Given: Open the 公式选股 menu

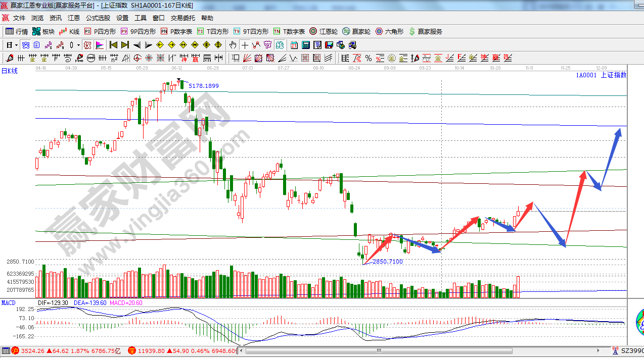Looking at the screenshot, I should click(x=98, y=18).
